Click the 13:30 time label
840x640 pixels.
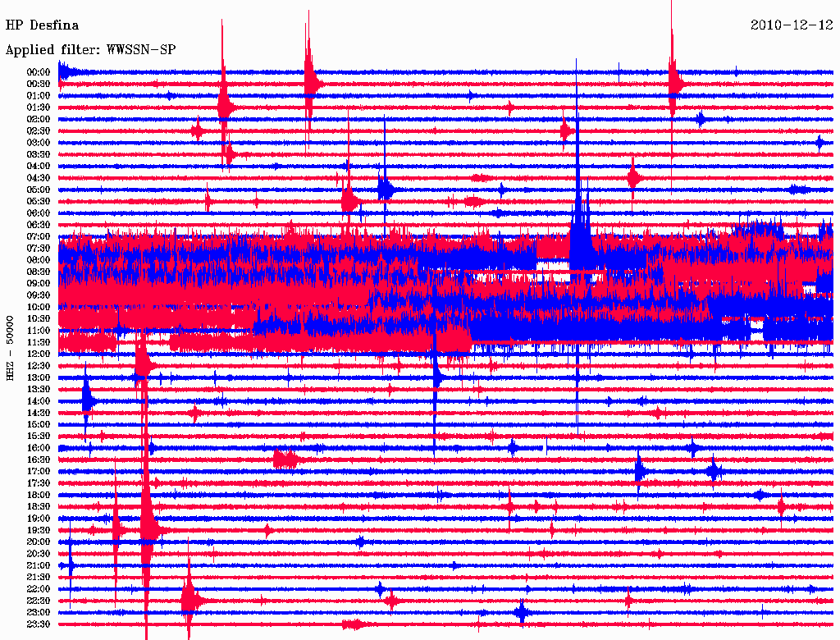39,389
